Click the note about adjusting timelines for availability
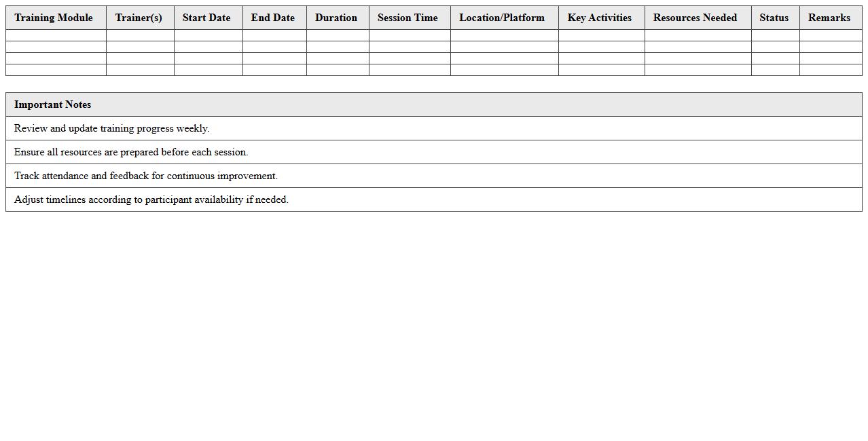 pyautogui.click(x=433, y=199)
